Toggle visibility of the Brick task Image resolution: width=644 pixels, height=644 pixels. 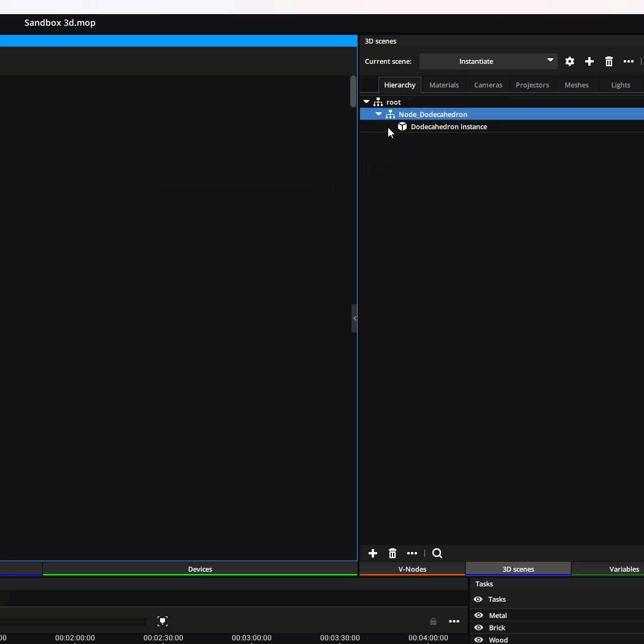pos(478,627)
